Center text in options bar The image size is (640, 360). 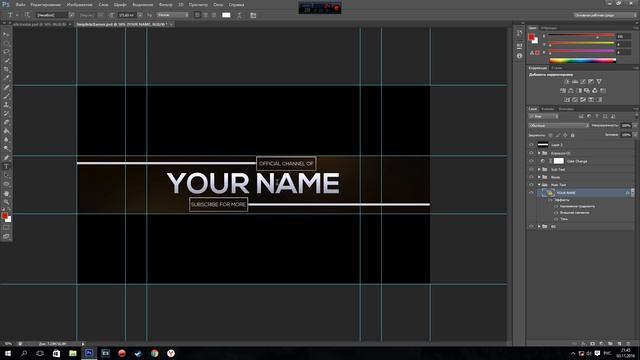click(x=206, y=15)
